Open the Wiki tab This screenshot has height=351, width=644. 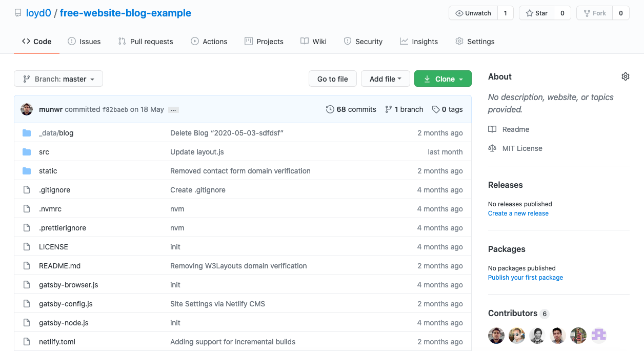313,42
